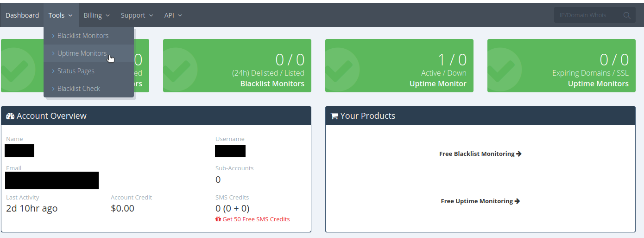
Task: Click the shopping cart icon beside Your Products
Action: tap(334, 116)
